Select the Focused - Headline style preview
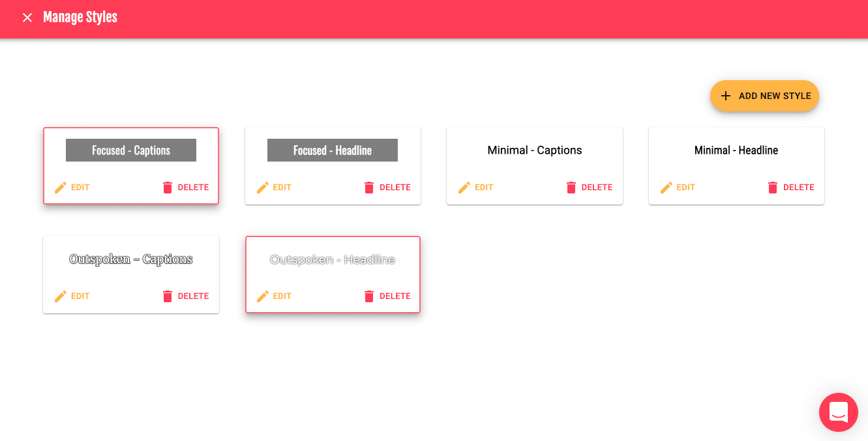868x441 pixels. 333,150
